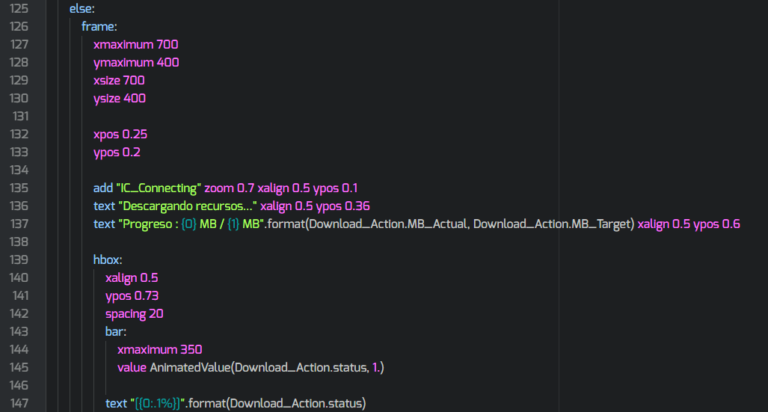Click line number 125 in the gutter
Viewport: 768px width, 412px height.
(18, 8)
